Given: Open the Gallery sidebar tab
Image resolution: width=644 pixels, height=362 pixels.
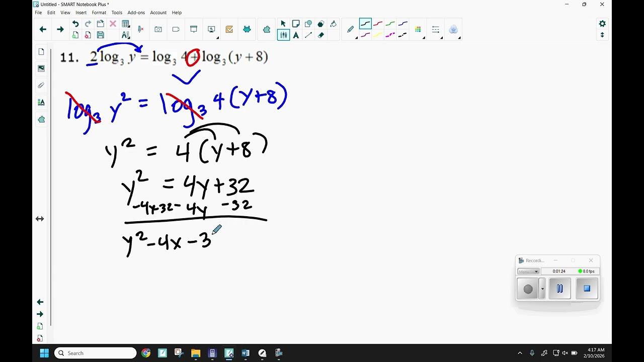Looking at the screenshot, I should tap(41, 68).
